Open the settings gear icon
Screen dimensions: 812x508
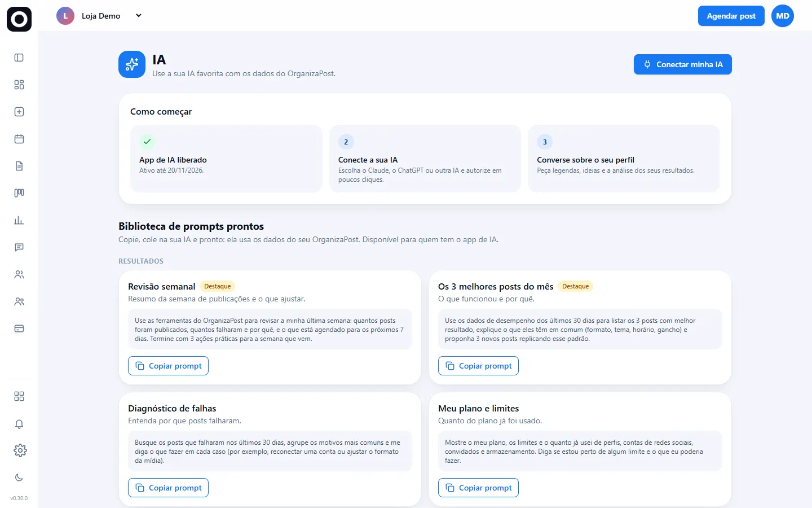point(20,450)
